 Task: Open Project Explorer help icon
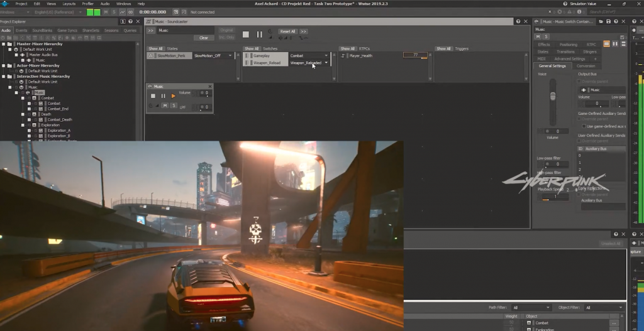[x=130, y=21]
